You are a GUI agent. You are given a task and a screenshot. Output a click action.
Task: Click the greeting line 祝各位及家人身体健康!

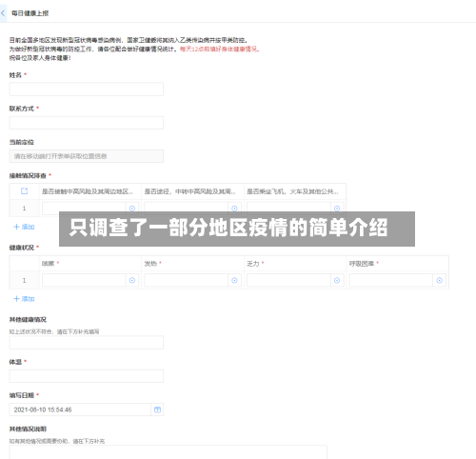pos(40,58)
